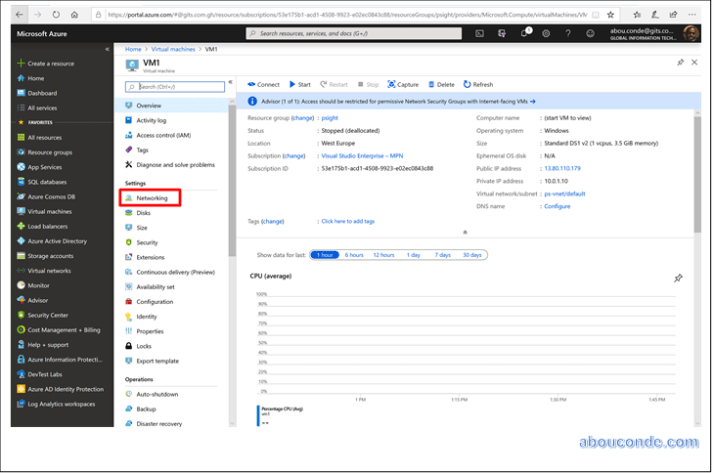Select the 30 days time range
This screenshot has height=473, width=714.
(x=472, y=255)
